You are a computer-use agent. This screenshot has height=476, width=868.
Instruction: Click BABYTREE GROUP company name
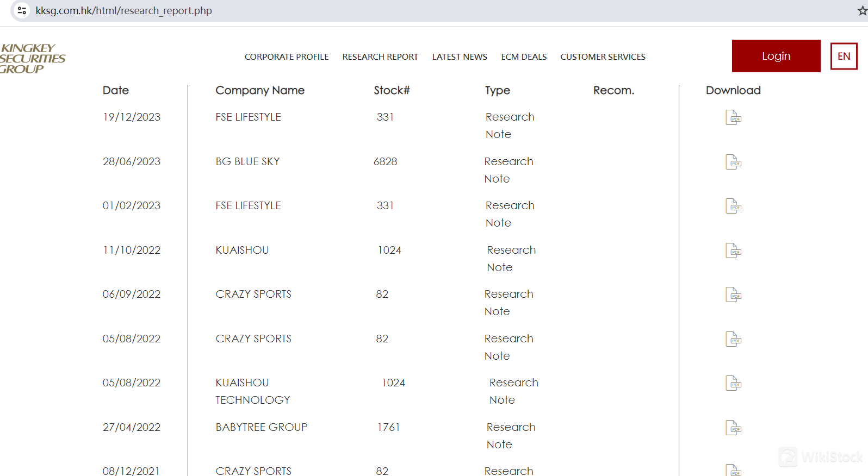coord(262,427)
